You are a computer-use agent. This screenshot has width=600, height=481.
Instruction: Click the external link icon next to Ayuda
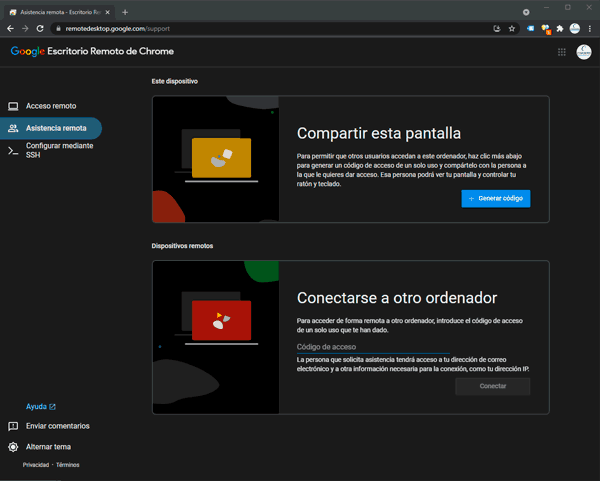tap(52, 407)
